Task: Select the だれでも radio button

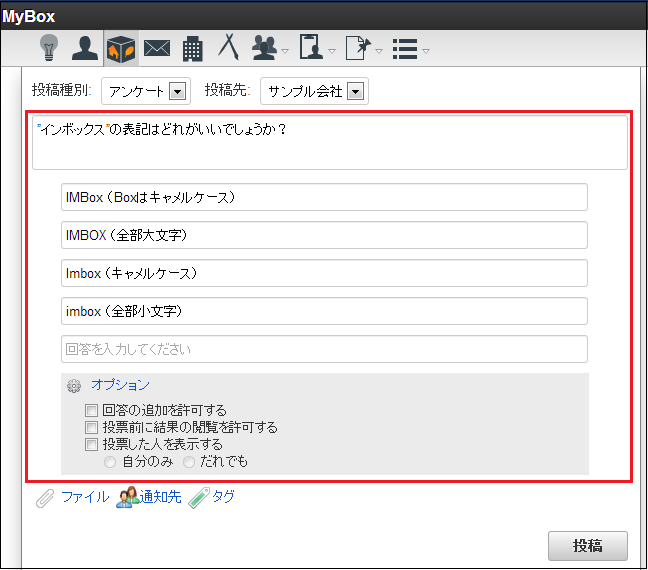Action: tap(189, 462)
